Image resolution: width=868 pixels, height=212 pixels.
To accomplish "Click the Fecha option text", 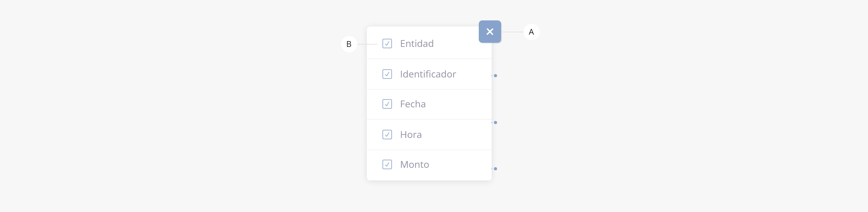I will click(413, 104).
